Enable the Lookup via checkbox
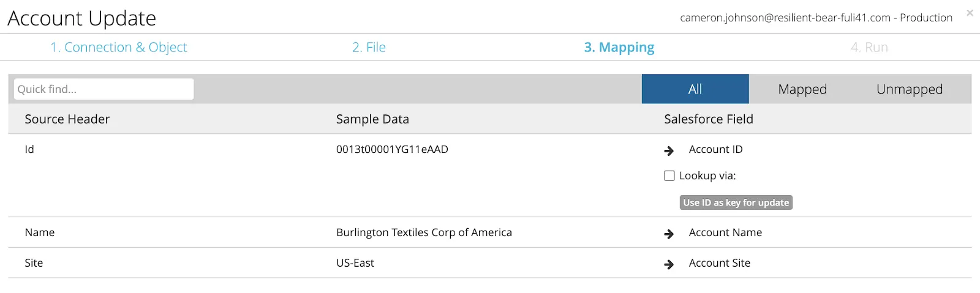Screen dimensions: 980x293 click(x=669, y=176)
